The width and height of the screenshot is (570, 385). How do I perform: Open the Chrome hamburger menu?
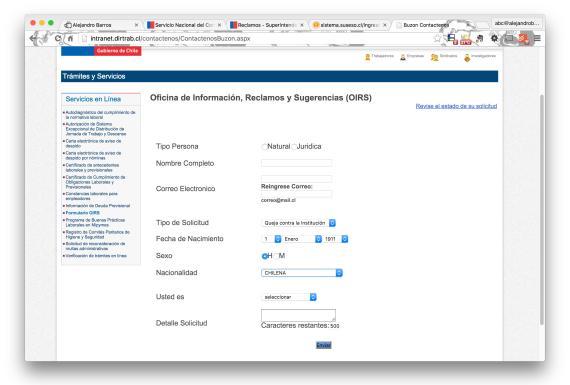(x=537, y=38)
